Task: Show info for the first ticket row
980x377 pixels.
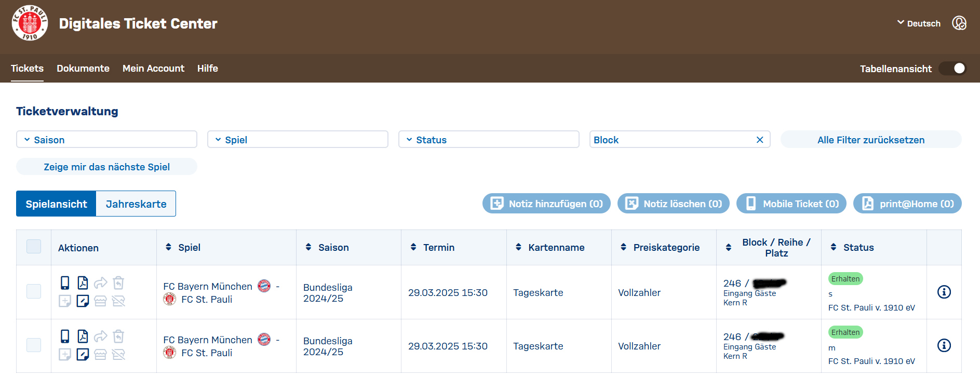Action: click(x=944, y=292)
